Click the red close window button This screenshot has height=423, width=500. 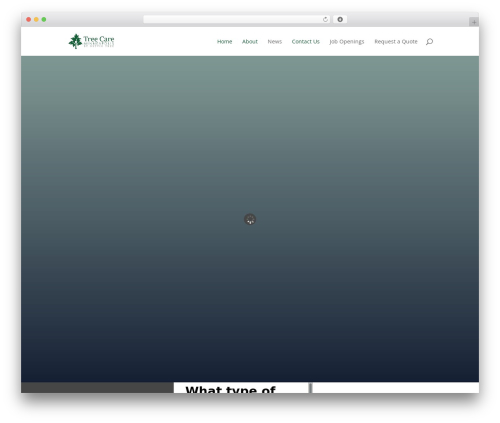pyautogui.click(x=29, y=19)
